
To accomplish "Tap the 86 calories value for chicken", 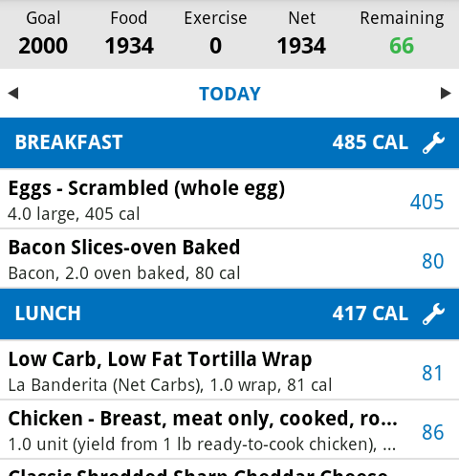I will tap(433, 432).
